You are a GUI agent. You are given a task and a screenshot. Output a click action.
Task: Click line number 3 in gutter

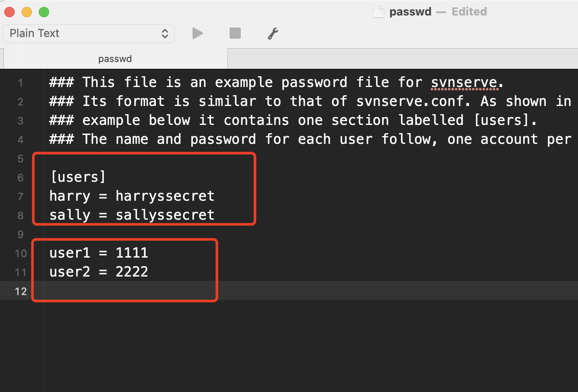tap(20, 121)
